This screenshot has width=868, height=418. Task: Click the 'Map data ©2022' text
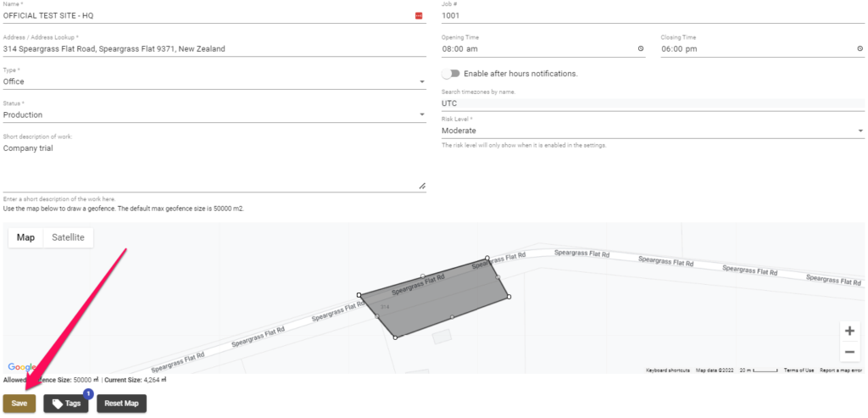[x=715, y=370]
